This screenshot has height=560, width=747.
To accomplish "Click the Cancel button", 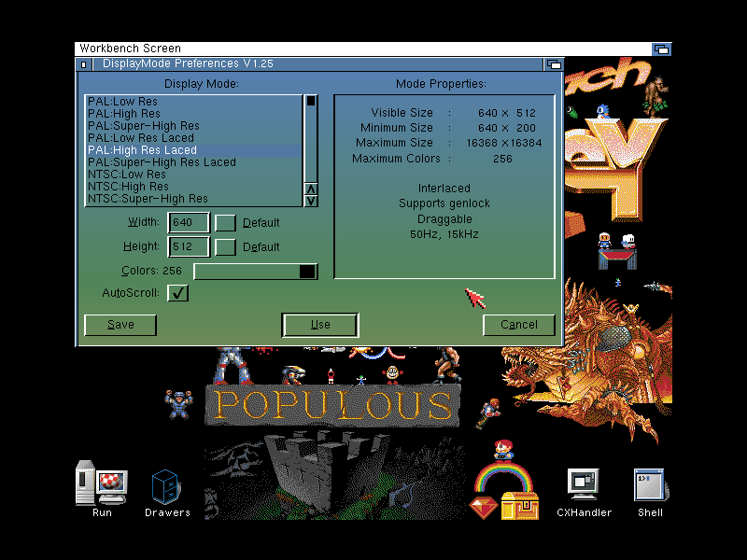I will click(519, 325).
